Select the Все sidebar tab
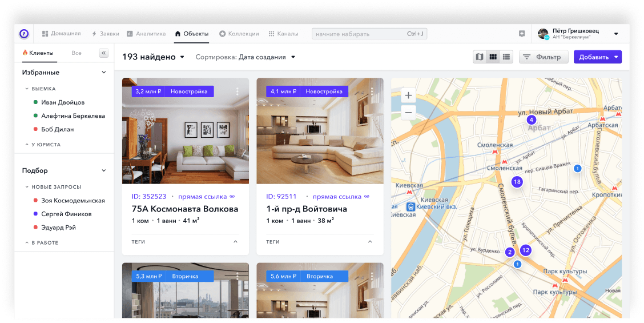Image resolution: width=644 pixels, height=323 pixels. point(77,53)
